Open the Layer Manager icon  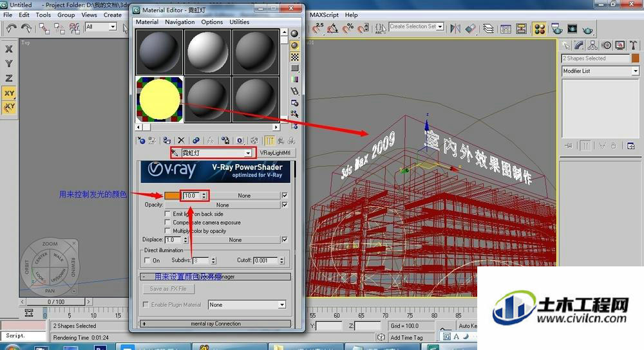coord(488,28)
